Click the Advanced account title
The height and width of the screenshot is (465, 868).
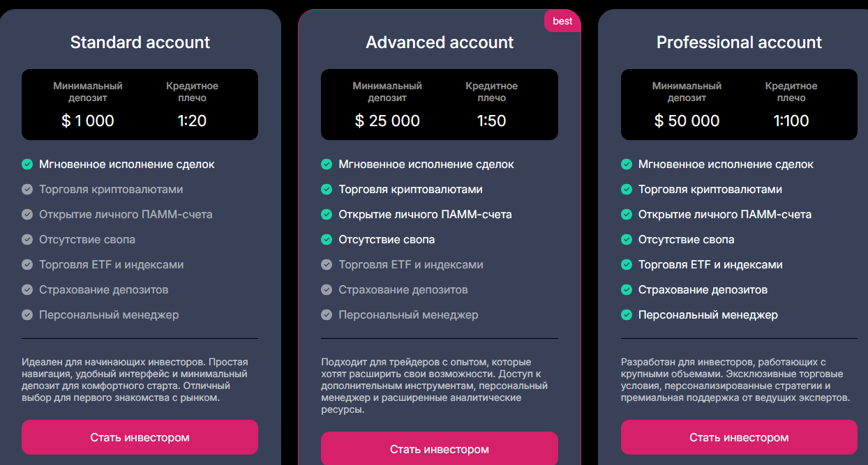(x=440, y=43)
